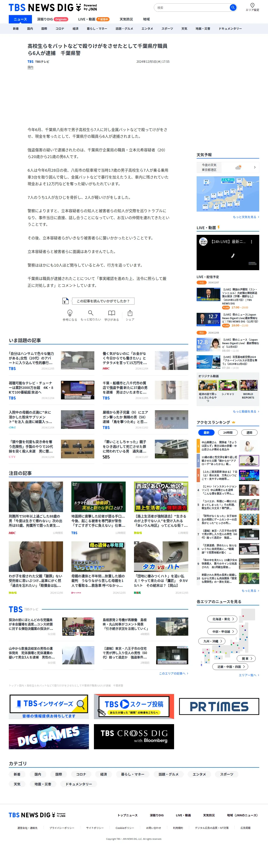Image resolution: width=268 pixels, height=868 pixels.
Task: Click the TBS CROSS DIG Bloomberg banner
Action: 134,737
